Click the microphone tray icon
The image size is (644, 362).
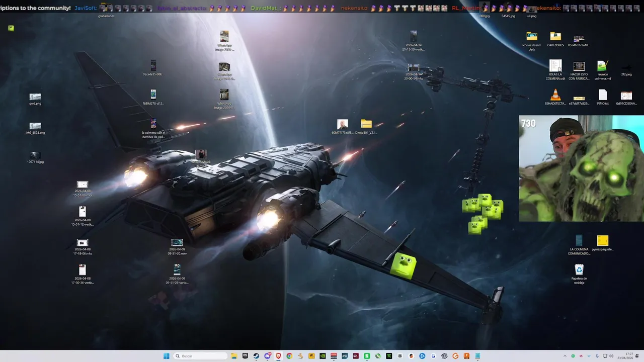[x=597, y=356]
